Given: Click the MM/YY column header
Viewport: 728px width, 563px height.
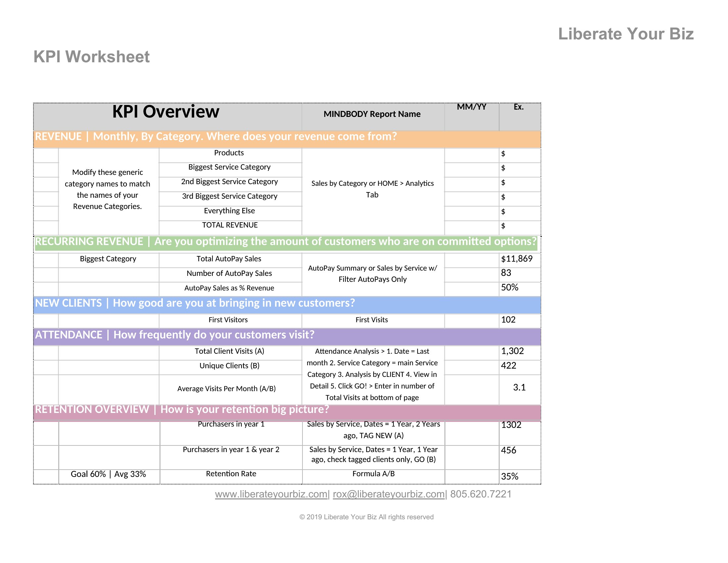Looking at the screenshot, I should [471, 107].
